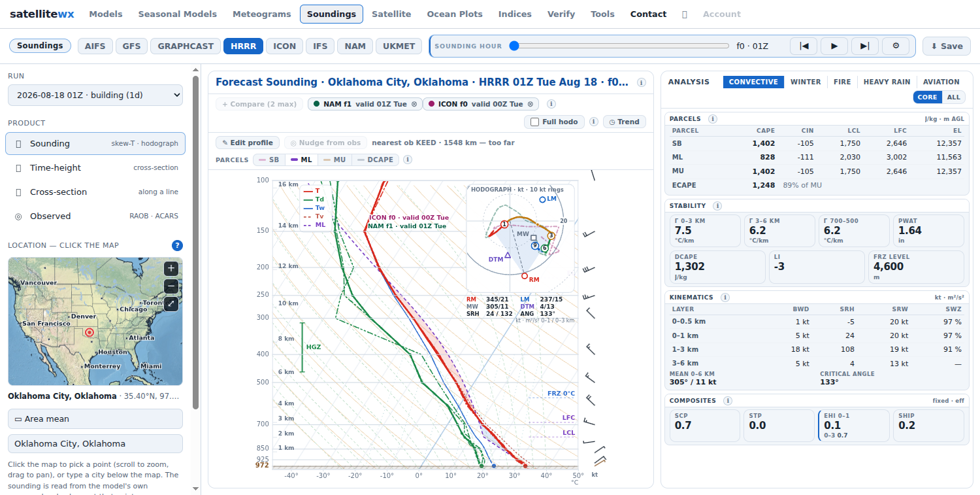Open the Models menu
Viewport: 980px width, 495px height.
coord(106,14)
